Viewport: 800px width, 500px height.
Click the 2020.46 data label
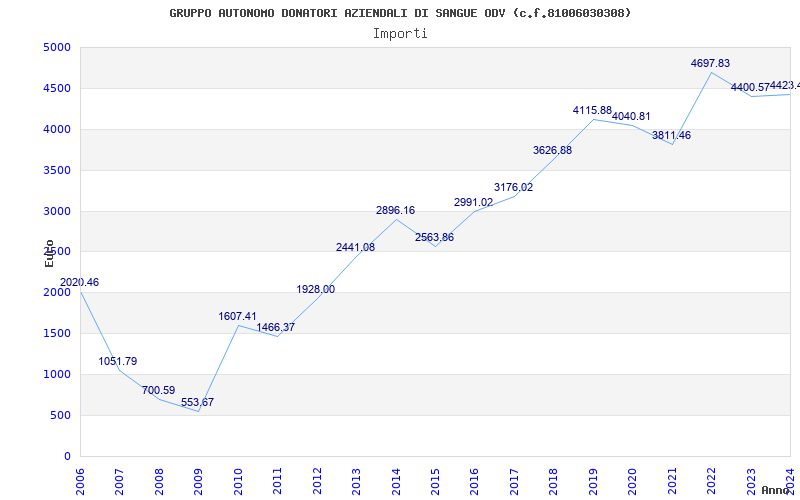coord(79,282)
